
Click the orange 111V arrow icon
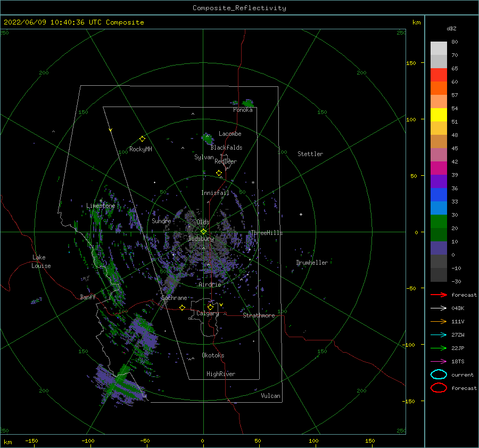[x=439, y=321]
